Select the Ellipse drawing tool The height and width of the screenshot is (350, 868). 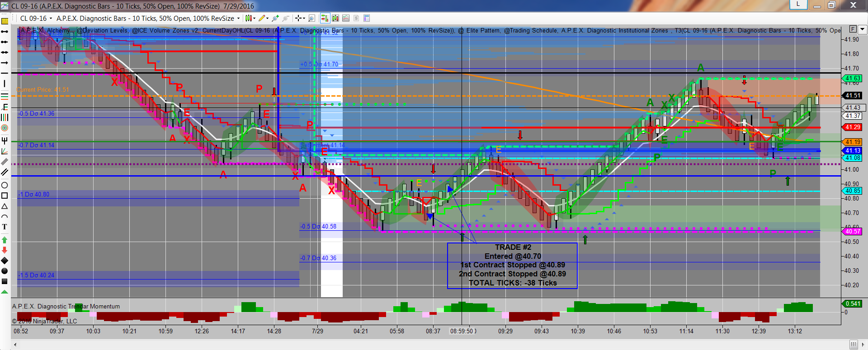[x=5, y=185]
